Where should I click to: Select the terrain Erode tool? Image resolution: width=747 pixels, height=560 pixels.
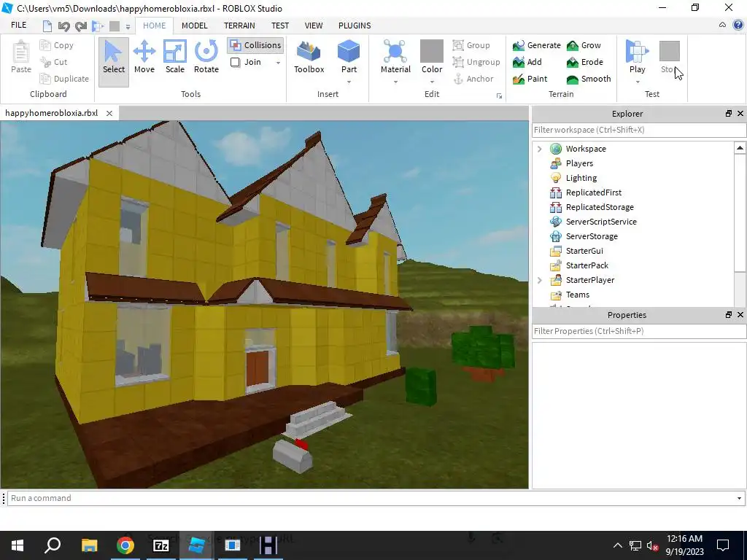(x=584, y=62)
